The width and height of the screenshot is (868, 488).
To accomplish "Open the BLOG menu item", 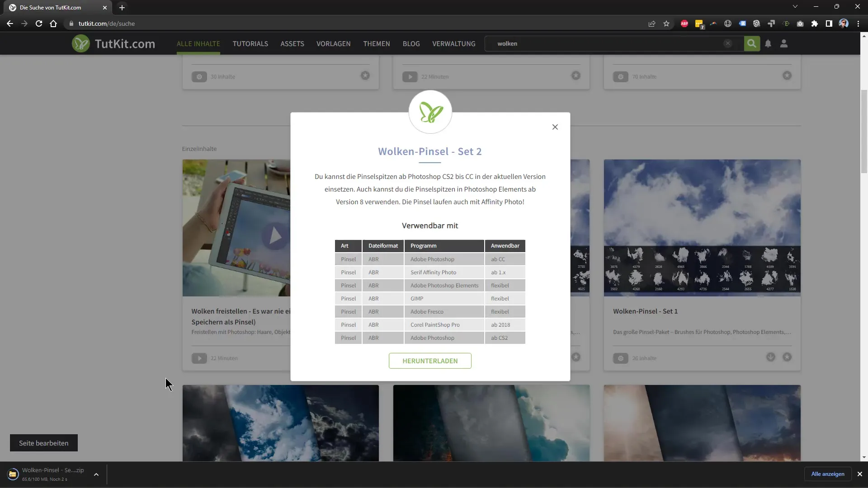I will coord(411,43).
